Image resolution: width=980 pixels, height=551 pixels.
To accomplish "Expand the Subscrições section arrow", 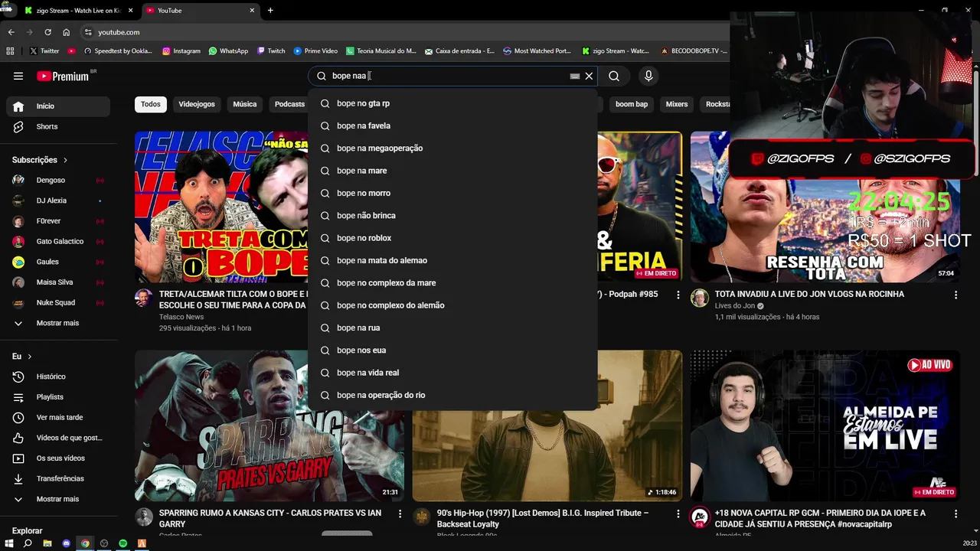I will tap(65, 160).
